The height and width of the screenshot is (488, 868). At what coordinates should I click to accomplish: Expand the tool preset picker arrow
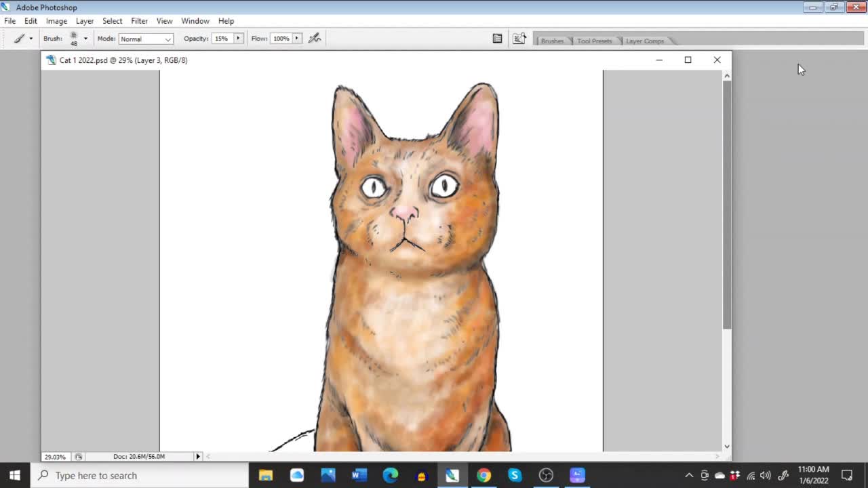click(31, 39)
